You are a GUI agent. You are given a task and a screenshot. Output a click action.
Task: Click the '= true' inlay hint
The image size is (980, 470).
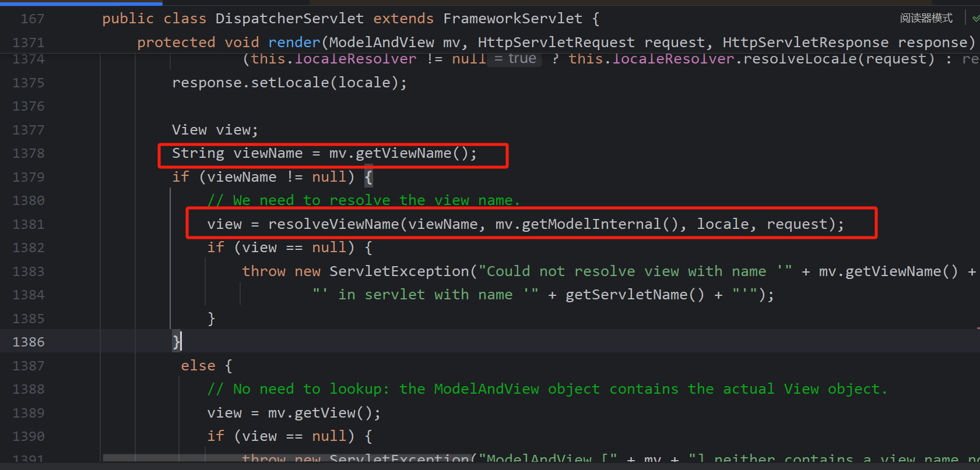515,59
